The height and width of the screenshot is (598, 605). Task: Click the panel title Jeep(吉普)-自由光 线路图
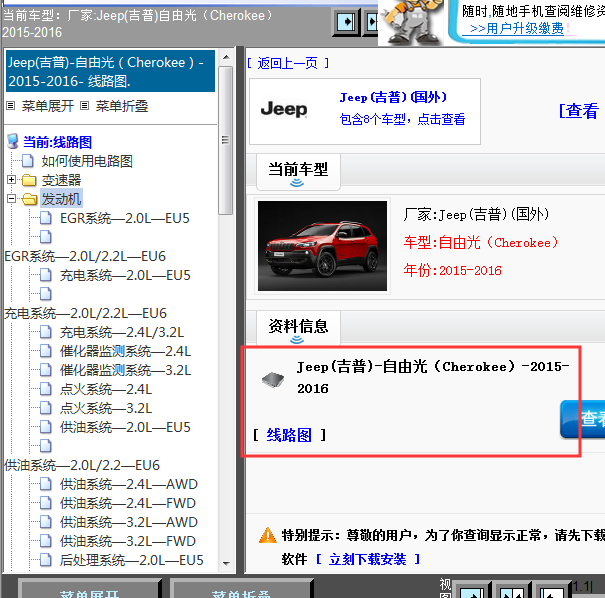point(110,71)
